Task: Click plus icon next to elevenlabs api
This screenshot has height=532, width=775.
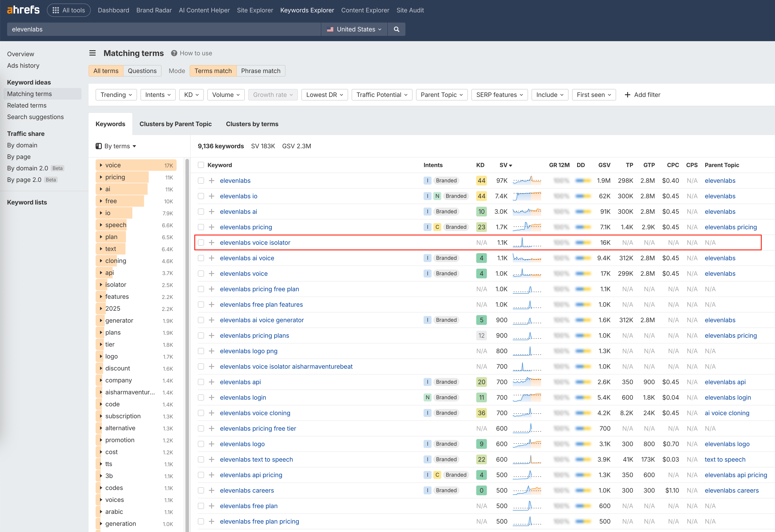Action: (x=211, y=382)
